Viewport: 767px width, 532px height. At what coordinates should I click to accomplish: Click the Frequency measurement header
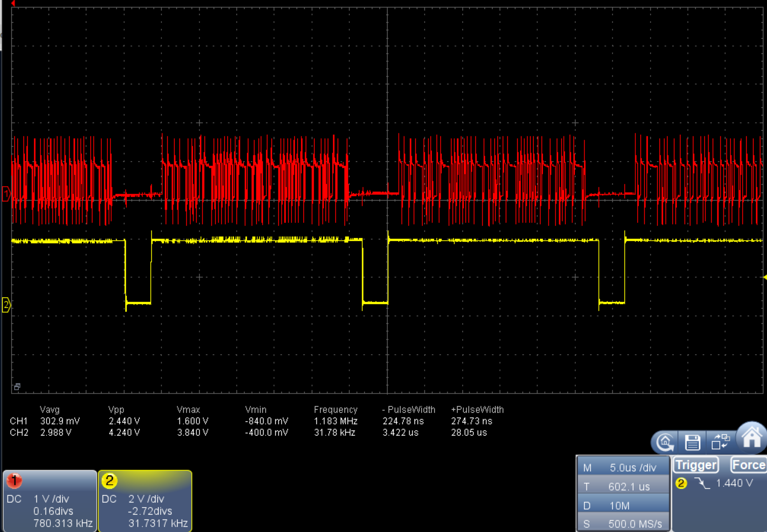pos(336,409)
